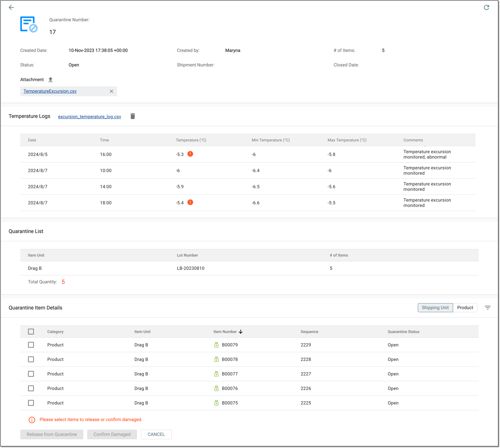Toggle the select-all checkbox in table header
Screen dimensions: 500x448
pyautogui.click(x=31, y=332)
